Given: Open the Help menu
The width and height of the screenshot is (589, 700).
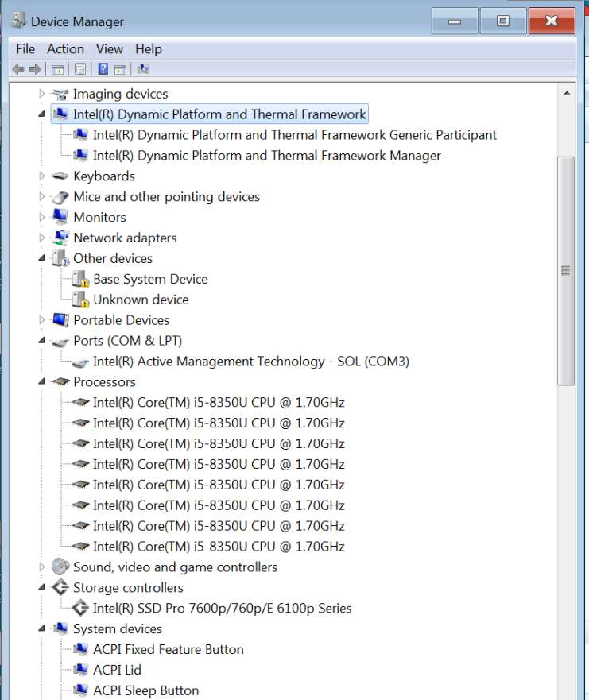Looking at the screenshot, I should pos(149,49).
